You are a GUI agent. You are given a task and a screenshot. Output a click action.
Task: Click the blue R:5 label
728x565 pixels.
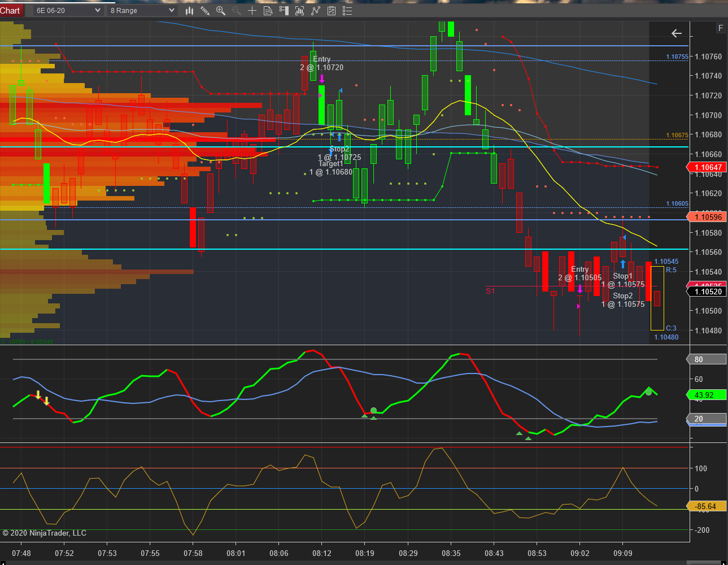coord(671,270)
